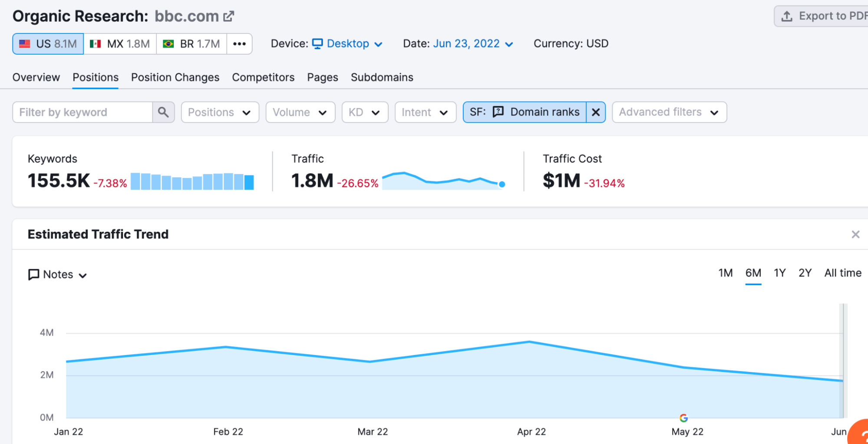Click the Jan 22 axis label
This screenshot has width=868, height=444.
(68, 432)
